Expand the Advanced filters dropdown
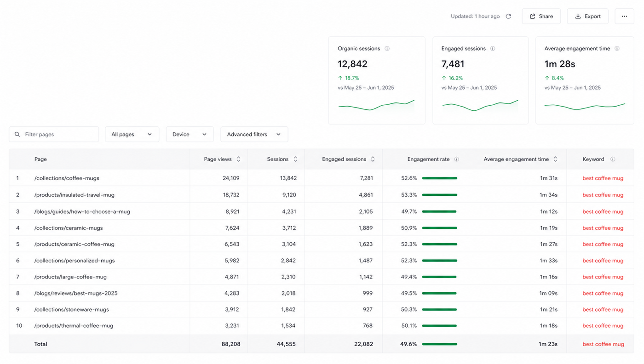644x364 pixels. [254, 134]
